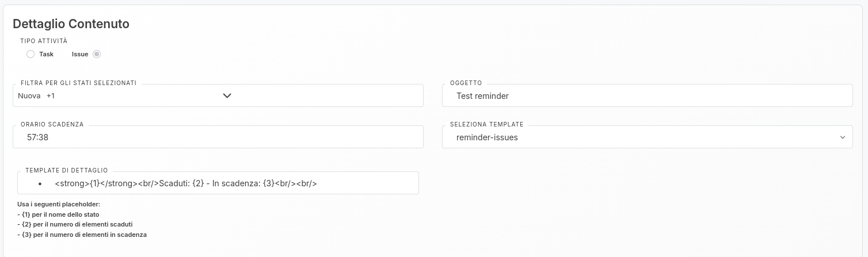The image size is (868, 257).
Task: Click the bullet point in detail template
Action: tap(40, 183)
